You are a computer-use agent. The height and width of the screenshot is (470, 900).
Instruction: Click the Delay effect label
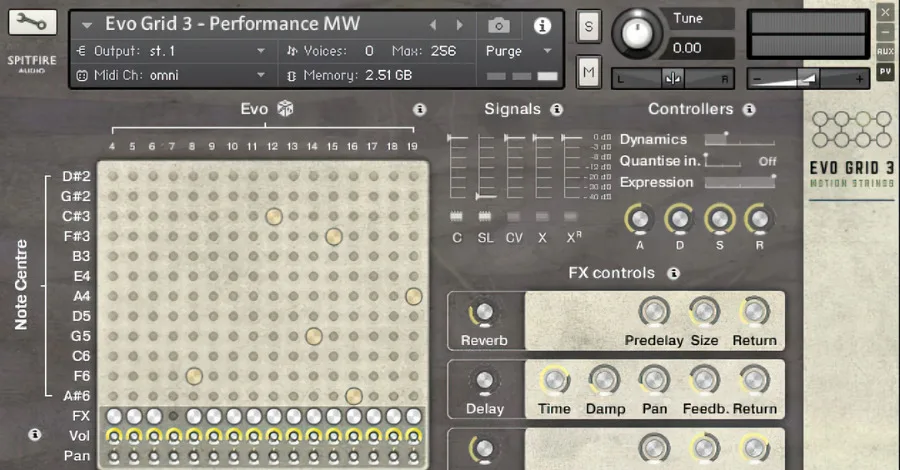(x=485, y=409)
